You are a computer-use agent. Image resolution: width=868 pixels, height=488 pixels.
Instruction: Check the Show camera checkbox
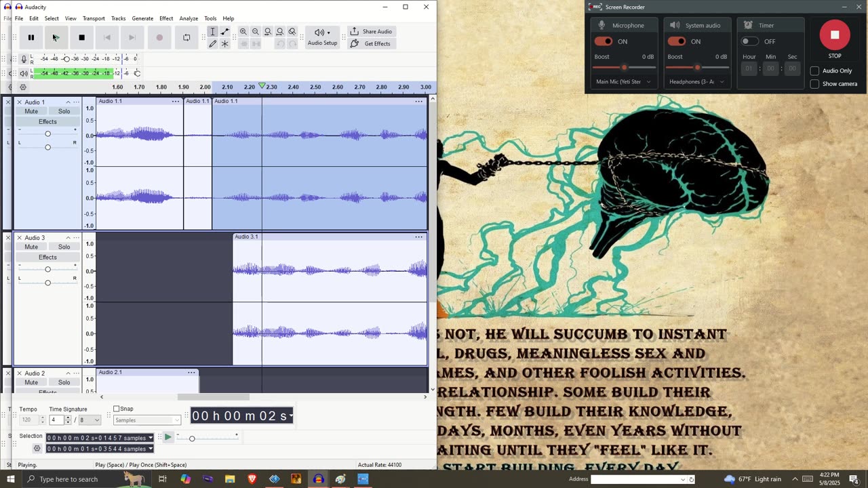pyautogui.click(x=814, y=84)
